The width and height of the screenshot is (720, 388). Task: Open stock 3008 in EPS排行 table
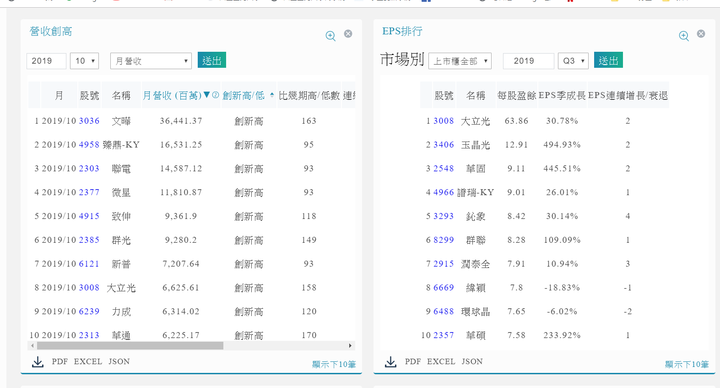tap(444, 121)
